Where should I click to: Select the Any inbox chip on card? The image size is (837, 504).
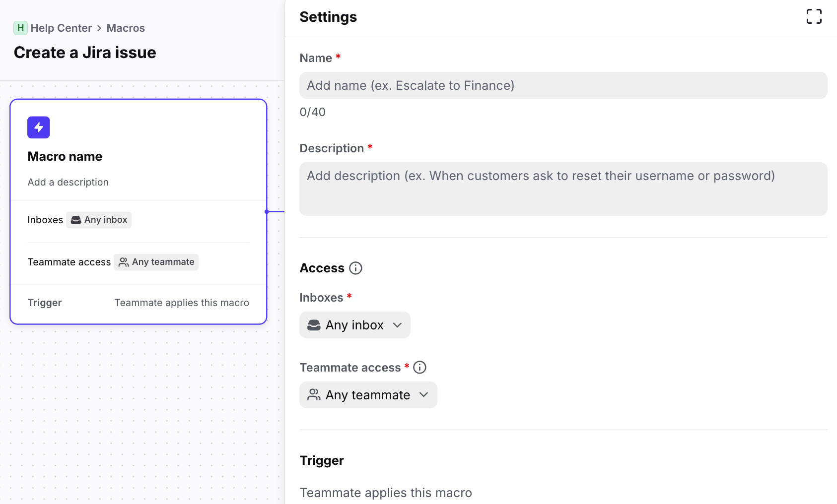click(99, 220)
